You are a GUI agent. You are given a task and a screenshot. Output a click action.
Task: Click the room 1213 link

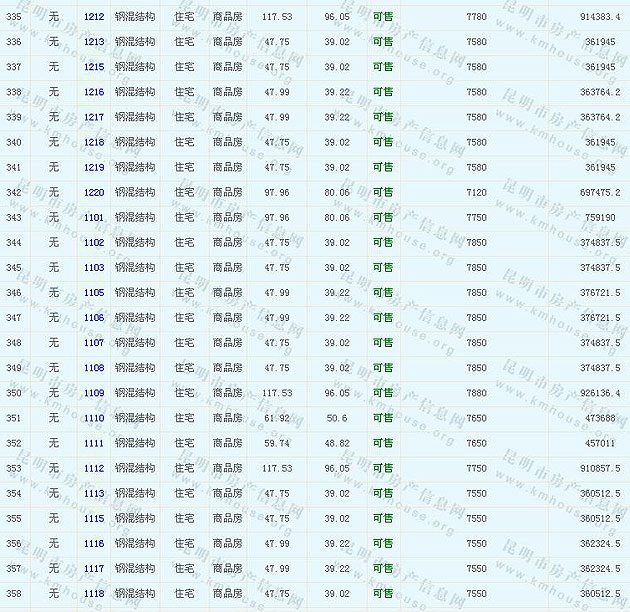coord(94,42)
